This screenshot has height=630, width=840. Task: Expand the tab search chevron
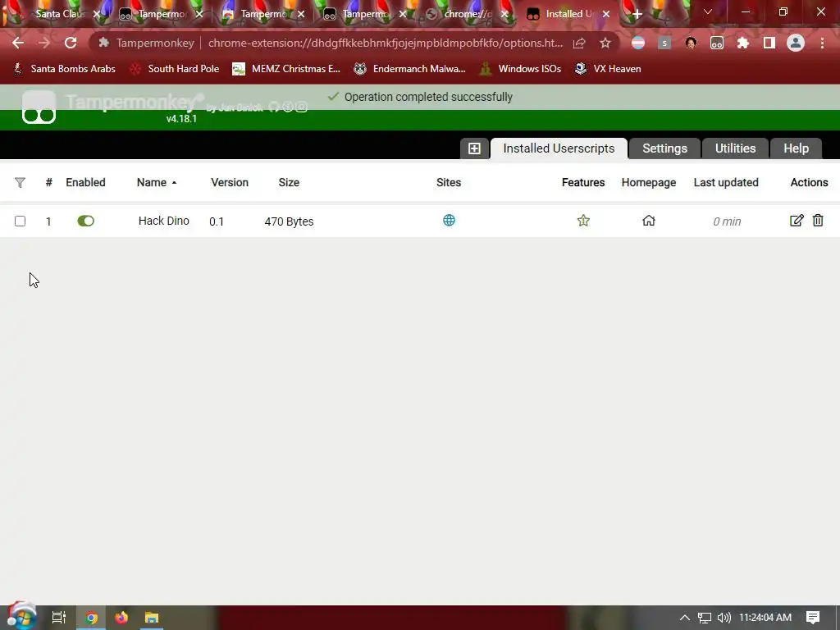(708, 11)
